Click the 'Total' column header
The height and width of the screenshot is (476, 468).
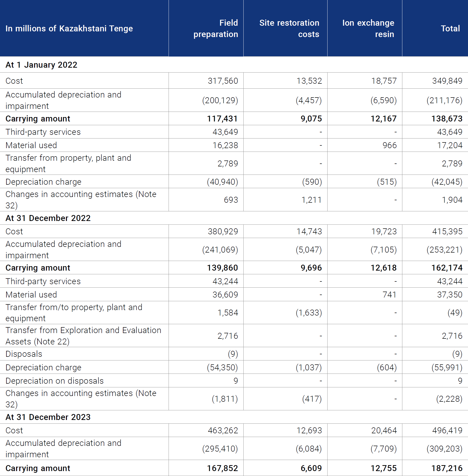[x=450, y=28]
